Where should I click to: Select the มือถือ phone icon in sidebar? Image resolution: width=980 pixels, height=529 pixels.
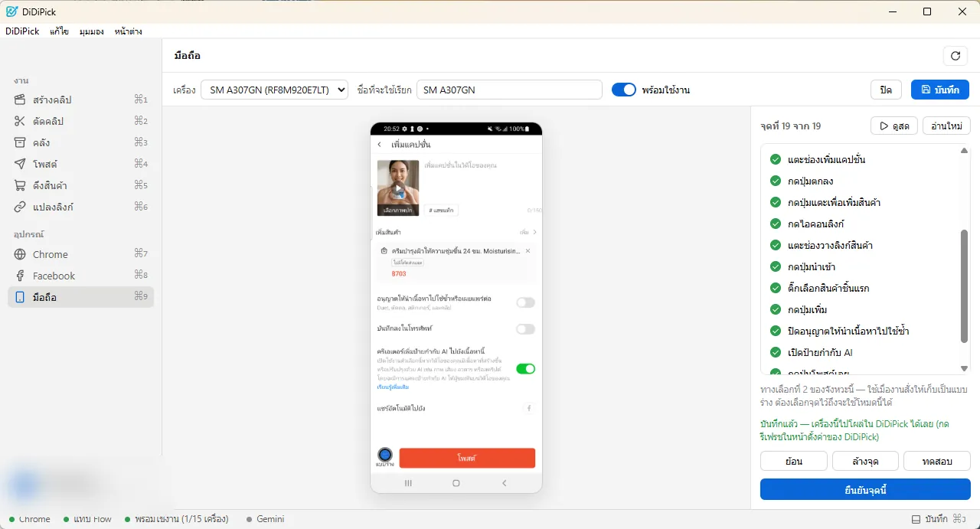click(x=20, y=297)
